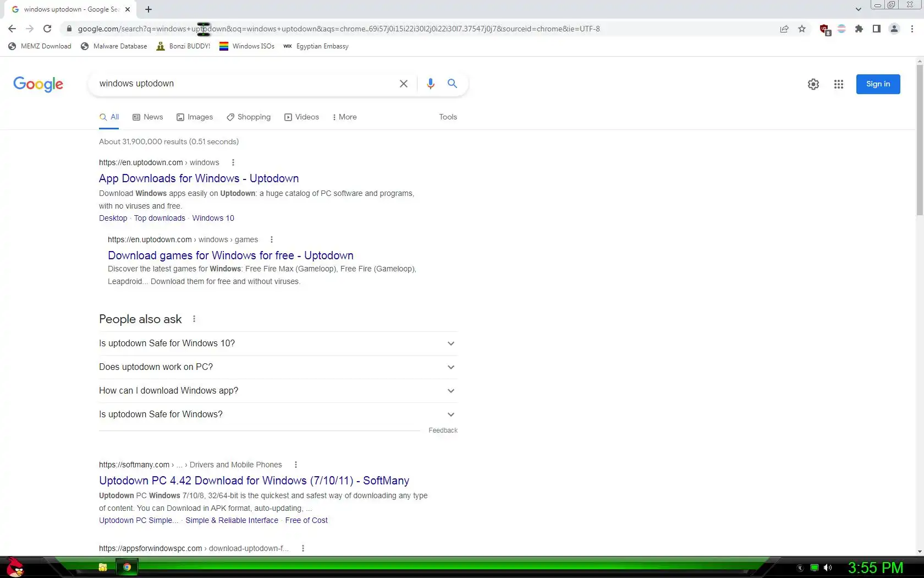
Task: Open People also ask options menu
Action: point(194,319)
